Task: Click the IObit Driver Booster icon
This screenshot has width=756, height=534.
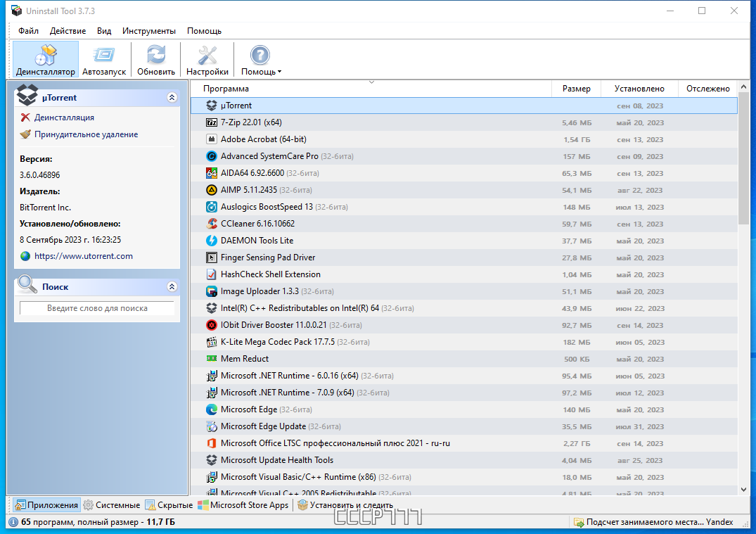Action: (212, 325)
